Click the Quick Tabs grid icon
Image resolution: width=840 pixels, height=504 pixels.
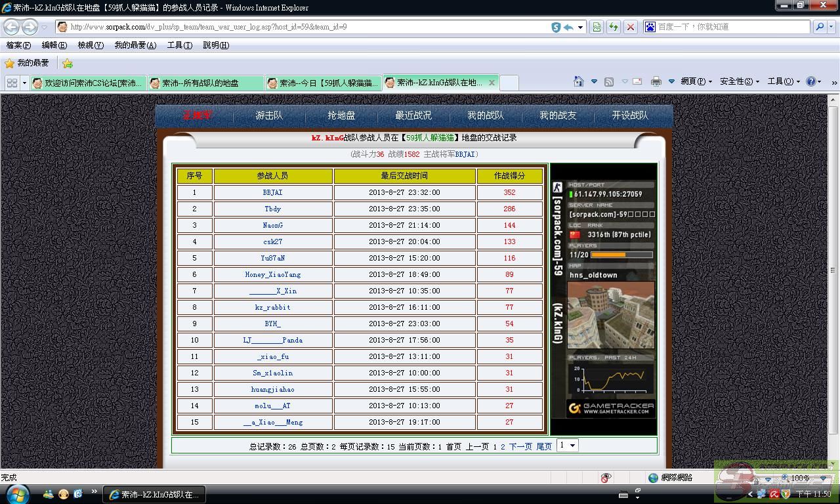point(12,83)
